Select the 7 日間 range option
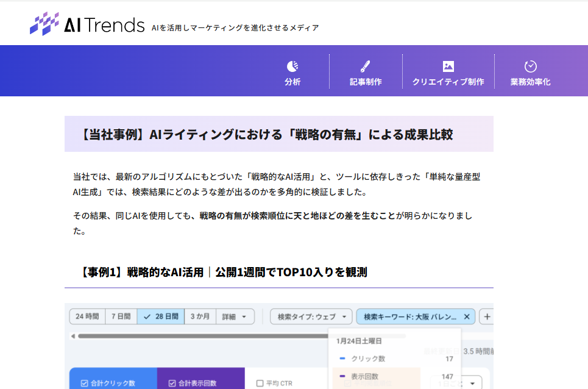The image size is (588, 389). tap(121, 317)
